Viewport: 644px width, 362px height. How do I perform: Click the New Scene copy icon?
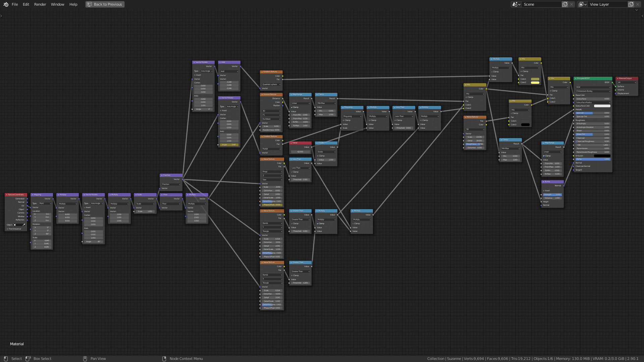click(x=565, y=4)
